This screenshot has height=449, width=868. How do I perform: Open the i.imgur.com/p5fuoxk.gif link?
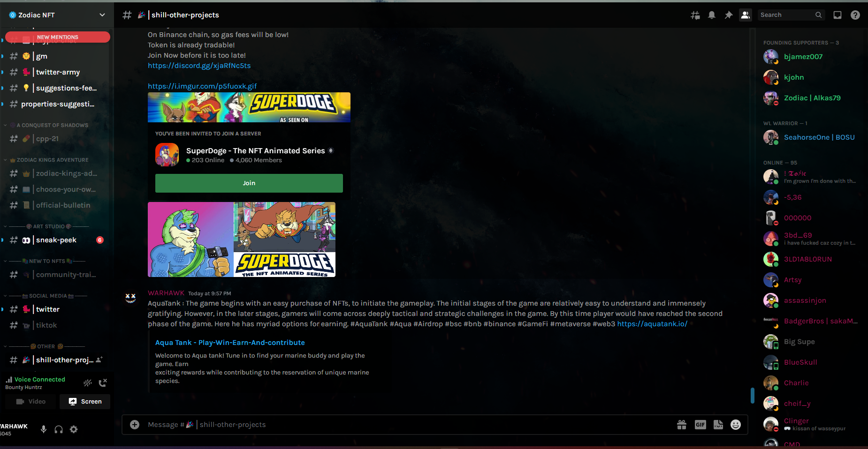[x=202, y=86]
